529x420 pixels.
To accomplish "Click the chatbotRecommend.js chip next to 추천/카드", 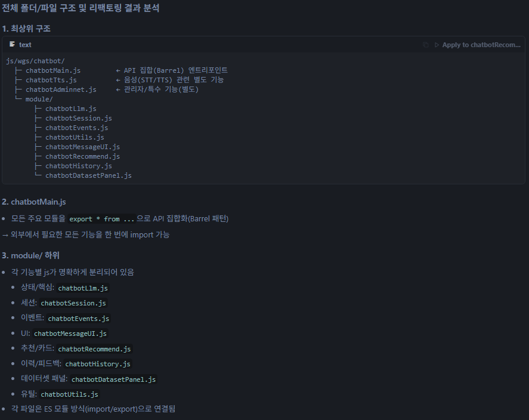I will [x=94, y=349].
